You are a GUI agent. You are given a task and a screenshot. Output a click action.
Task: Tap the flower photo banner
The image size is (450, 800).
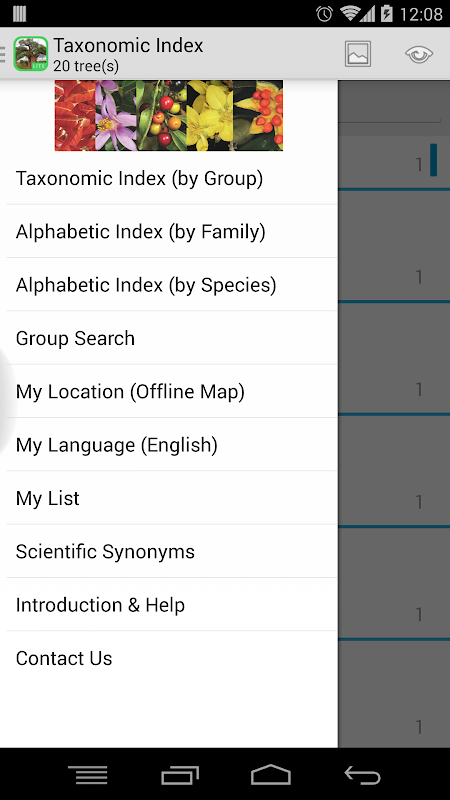[x=169, y=115]
